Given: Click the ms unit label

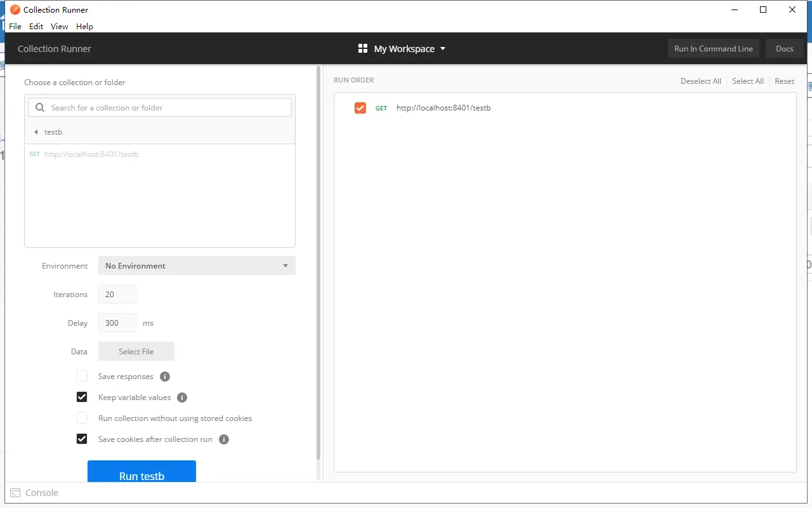Looking at the screenshot, I should click(x=148, y=323).
